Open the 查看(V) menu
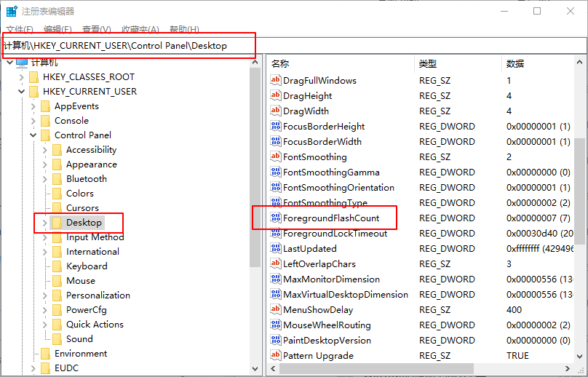The width and height of the screenshot is (588, 377). (96, 29)
